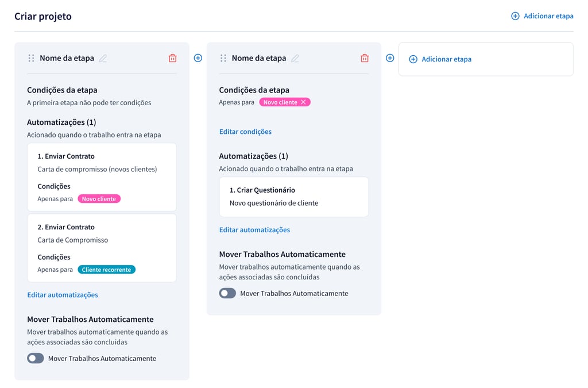
Task: Enable auto-move toggle in the first stage
Action: tap(36, 358)
